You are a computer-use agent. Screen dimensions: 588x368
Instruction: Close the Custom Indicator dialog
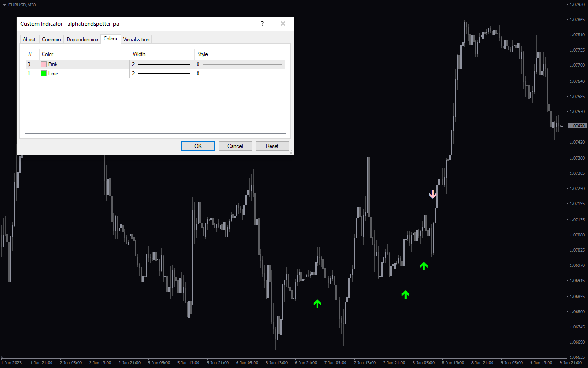pos(283,23)
